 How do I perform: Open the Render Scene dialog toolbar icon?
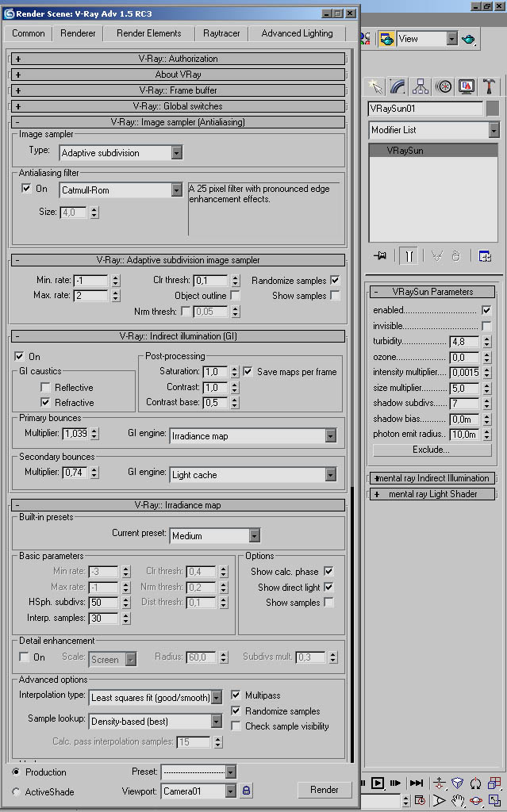click(x=386, y=39)
